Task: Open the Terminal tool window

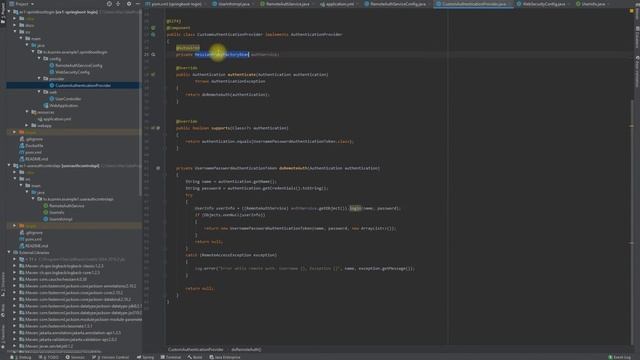Action: [171, 357]
